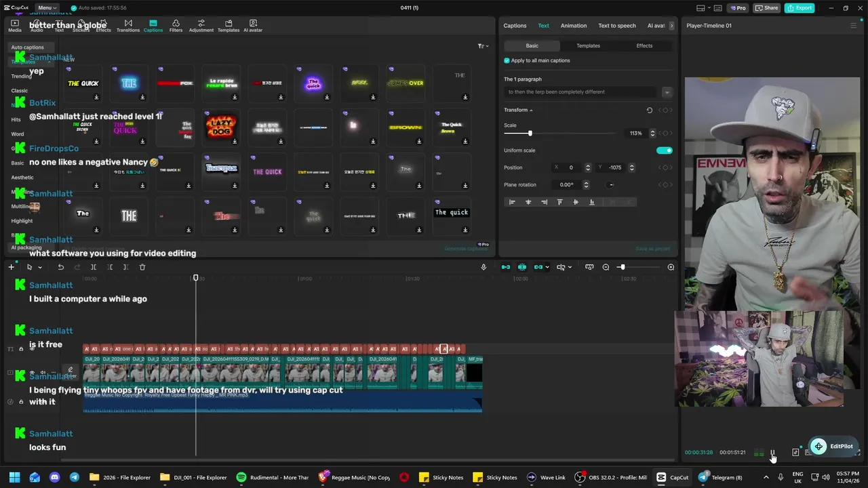The image size is (868, 488).
Task: Click the Plane rotation dial knob
Action: (x=611, y=184)
